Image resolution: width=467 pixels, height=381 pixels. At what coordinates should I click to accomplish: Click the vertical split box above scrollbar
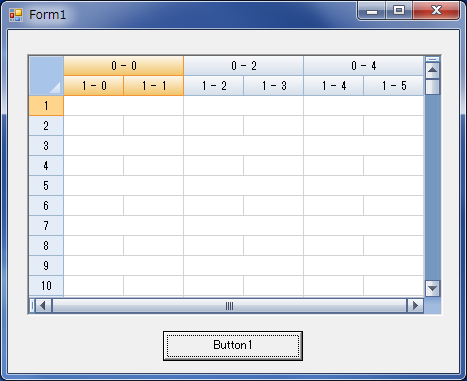point(432,59)
